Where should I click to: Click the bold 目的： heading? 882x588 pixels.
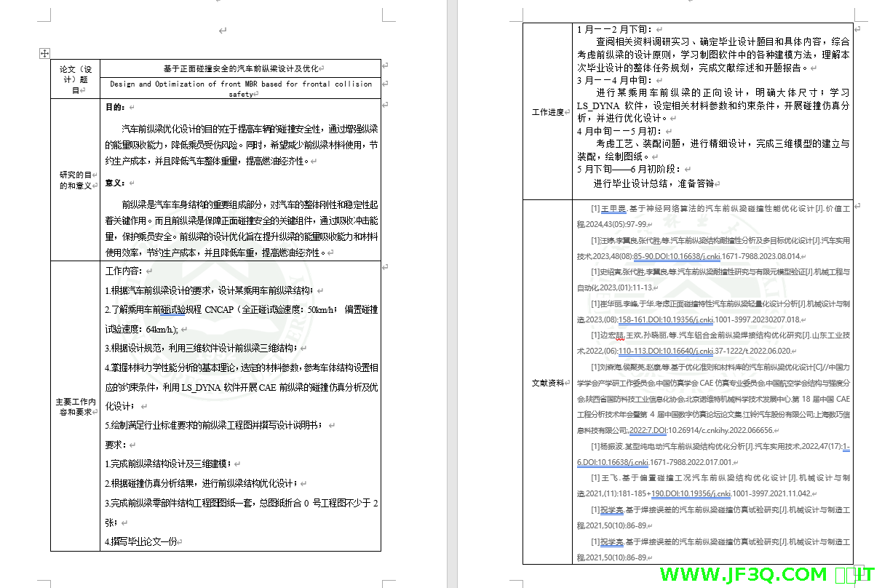[115, 108]
